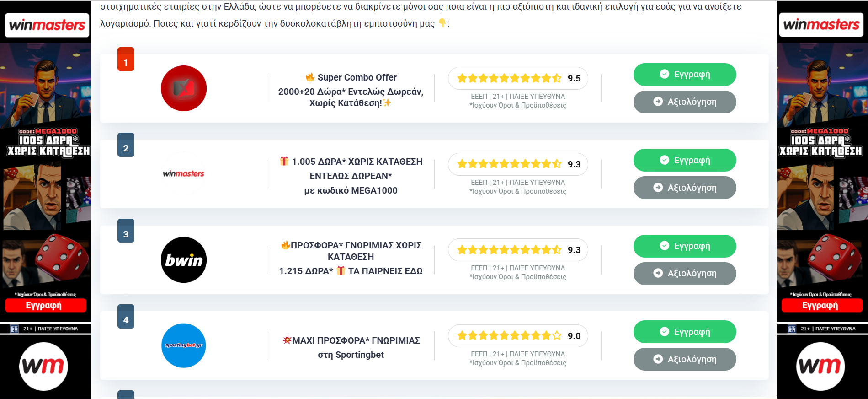Click the winmasters logo in row 2
The height and width of the screenshot is (399, 868).
184,174
